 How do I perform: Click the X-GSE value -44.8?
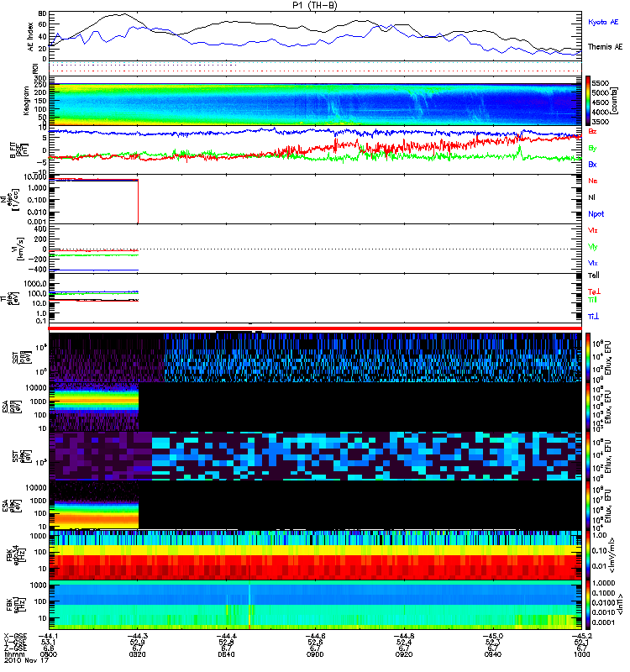click(404, 637)
